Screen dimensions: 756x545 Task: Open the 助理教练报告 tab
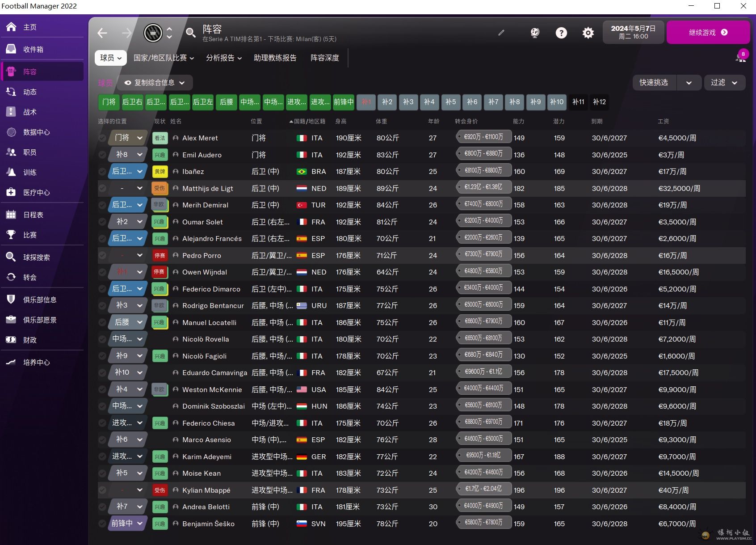click(275, 58)
